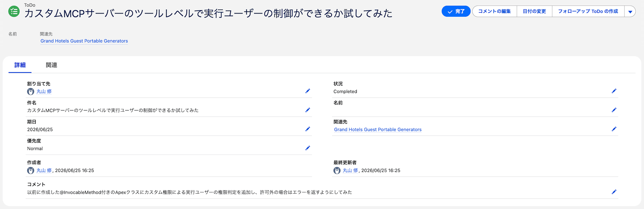
Task: Click the 最終更新者 user avatar icon
Action: pos(337,171)
